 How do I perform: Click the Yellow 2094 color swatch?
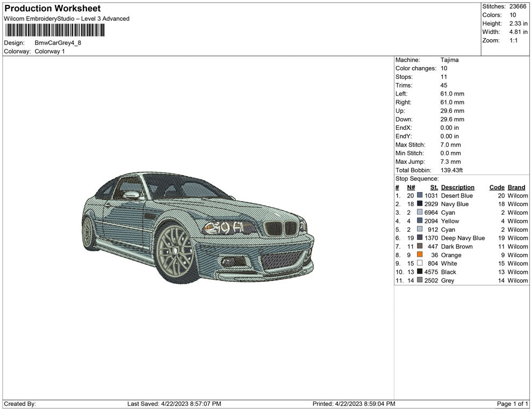click(x=420, y=221)
